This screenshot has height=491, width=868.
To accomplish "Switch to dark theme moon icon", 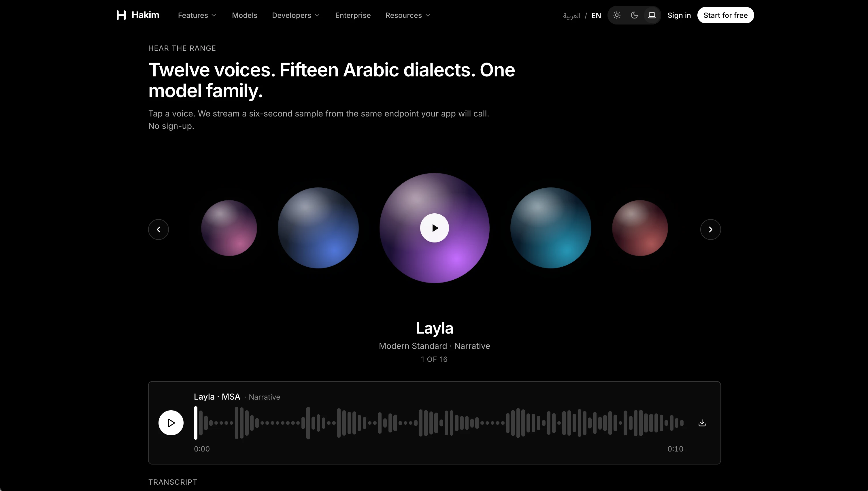I will tap(634, 15).
